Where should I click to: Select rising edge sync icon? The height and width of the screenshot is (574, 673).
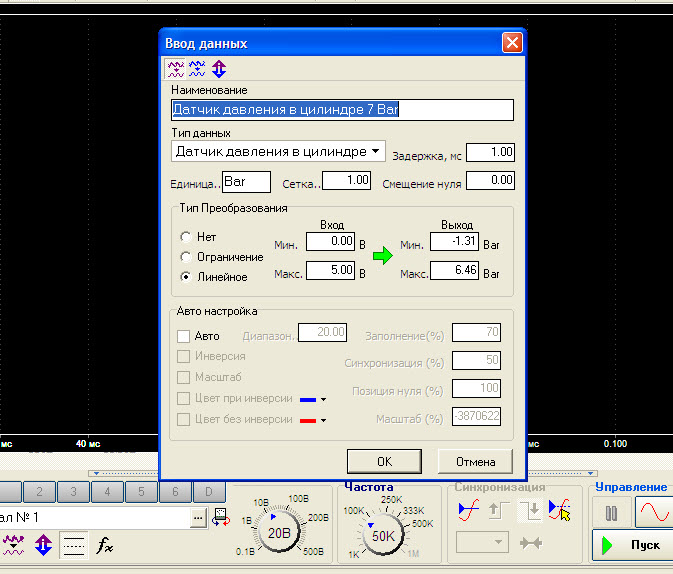pos(468,510)
